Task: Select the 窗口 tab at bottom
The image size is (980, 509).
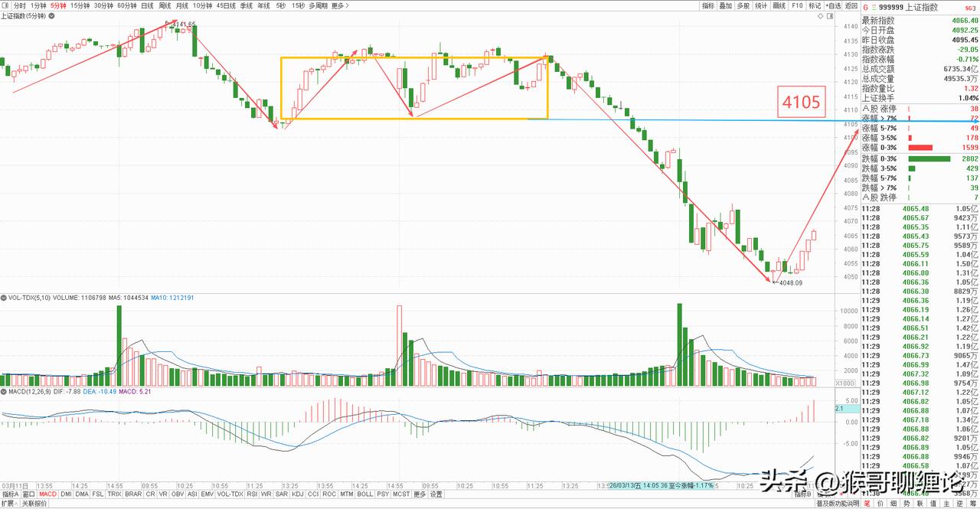Action: [28, 494]
